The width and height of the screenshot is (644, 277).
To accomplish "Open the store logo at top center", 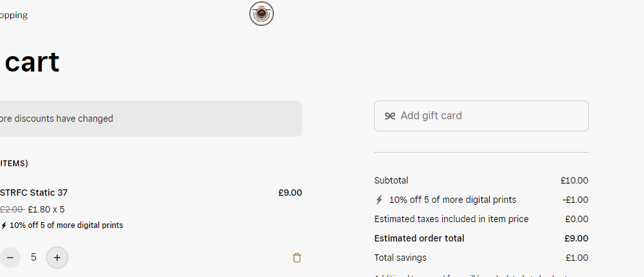I will 261,14.
